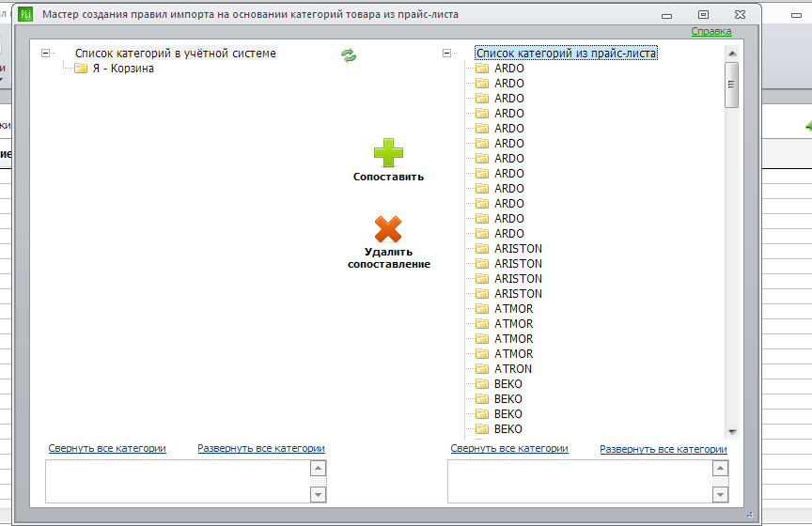The height and width of the screenshot is (526, 812).
Task: Select the Я - Корзина folder icon
Action: coord(81,69)
